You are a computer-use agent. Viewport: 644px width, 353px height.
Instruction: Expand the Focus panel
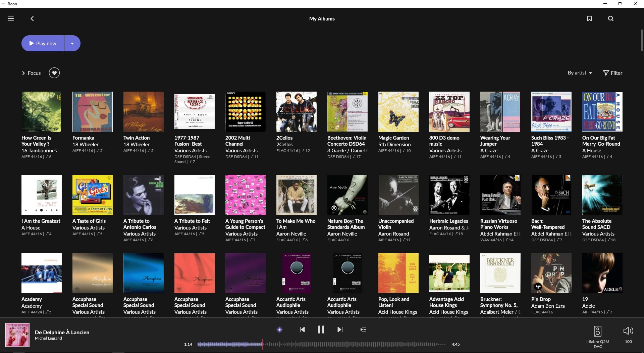[31, 73]
